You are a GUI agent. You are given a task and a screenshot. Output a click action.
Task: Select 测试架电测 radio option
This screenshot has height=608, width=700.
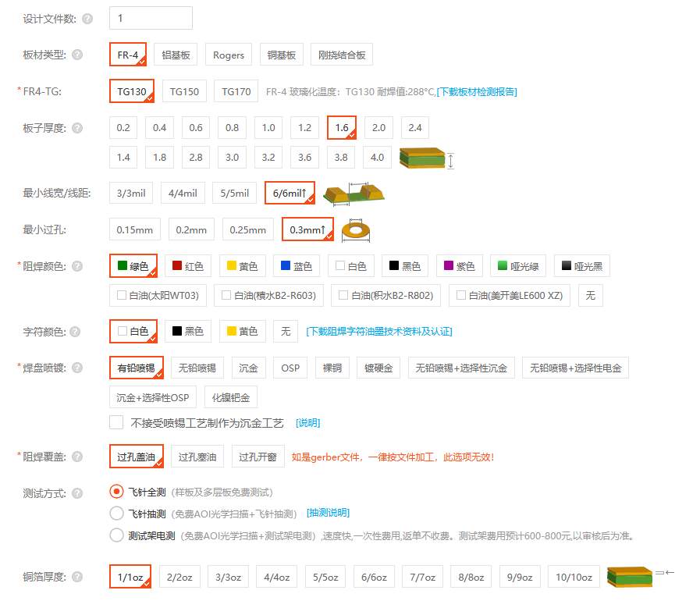pyautogui.click(x=116, y=535)
